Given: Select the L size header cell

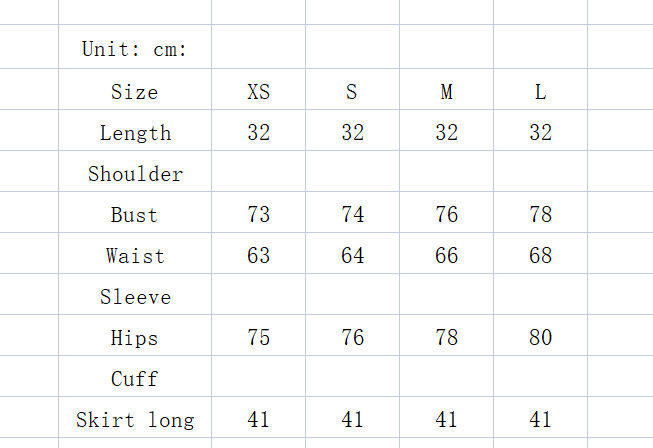Looking at the screenshot, I should 540,92.
